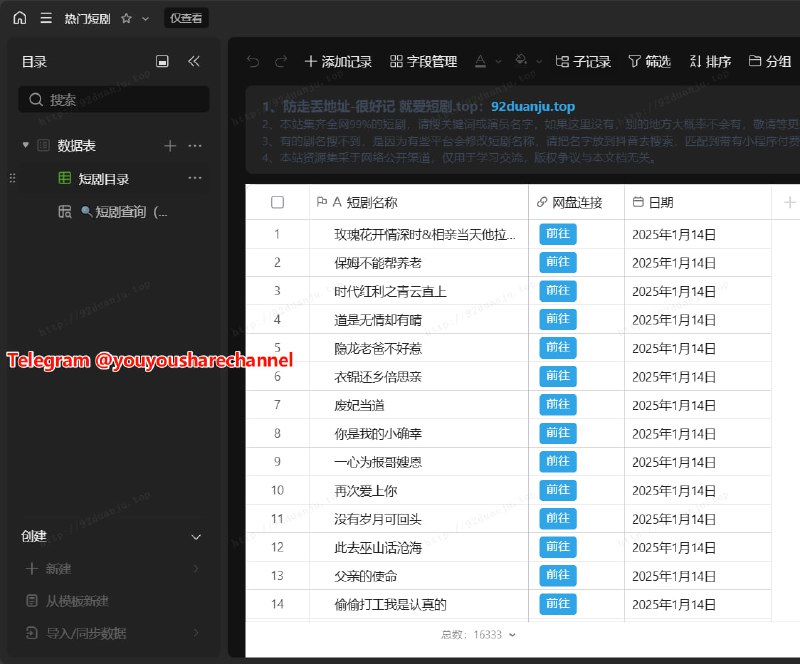Image resolution: width=800 pixels, height=664 pixels.
Task: Click 前往 button for 废妃当道
Action: (557, 405)
